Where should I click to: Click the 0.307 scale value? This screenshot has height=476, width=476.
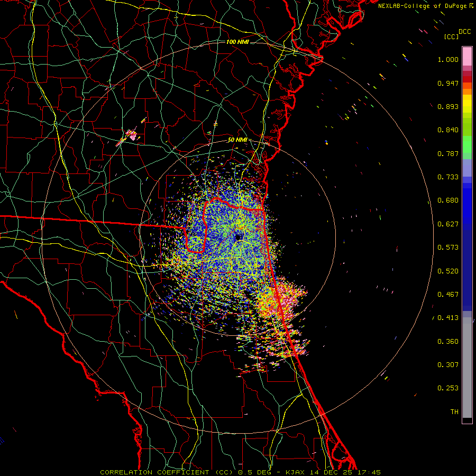tap(448, 365)
